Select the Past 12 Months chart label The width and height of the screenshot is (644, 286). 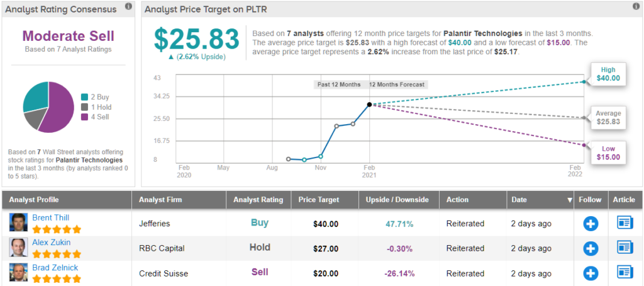340,84
